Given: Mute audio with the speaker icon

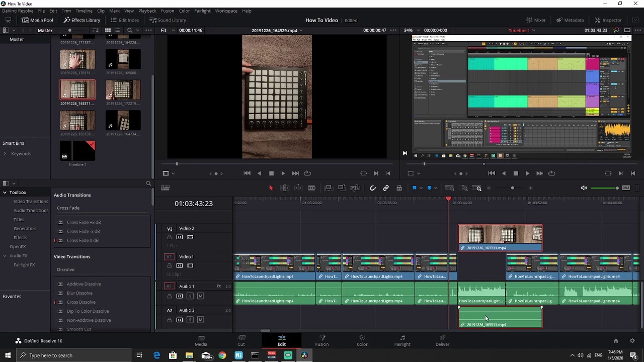Looking at the screenshot, I should click(584, 188).
